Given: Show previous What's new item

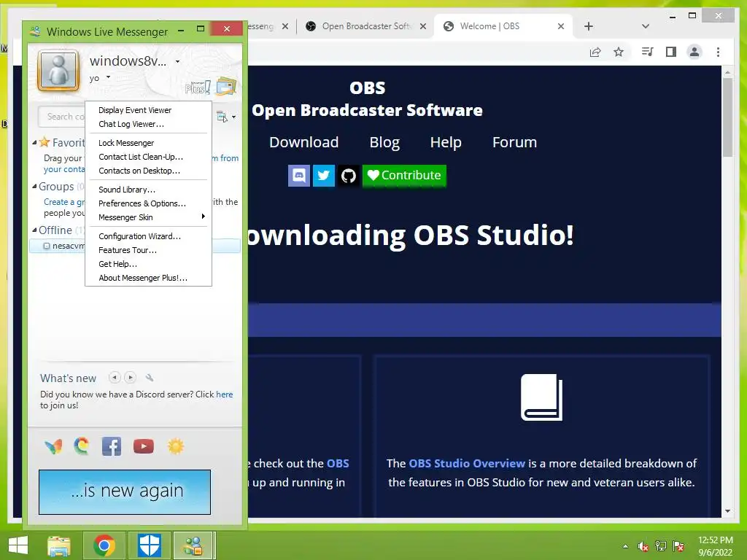Looking at the screenshot, I should (115, 378).
